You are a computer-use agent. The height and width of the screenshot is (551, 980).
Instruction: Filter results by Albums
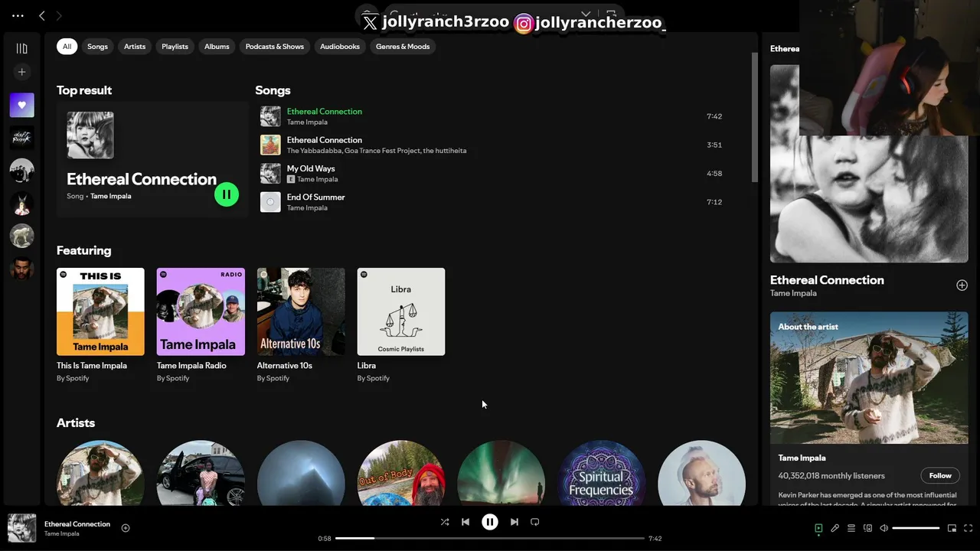[x=217, y=47]
